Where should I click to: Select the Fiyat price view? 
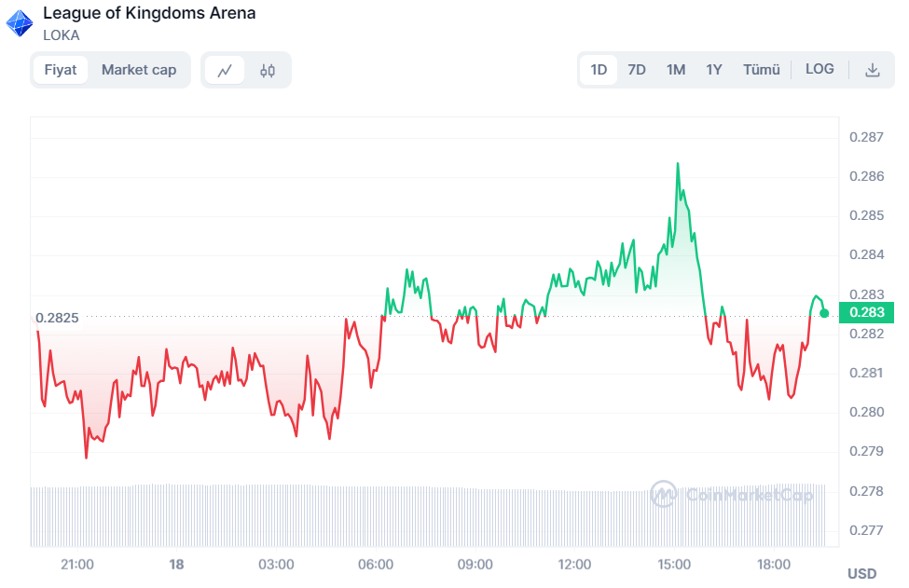pos(61,70)
